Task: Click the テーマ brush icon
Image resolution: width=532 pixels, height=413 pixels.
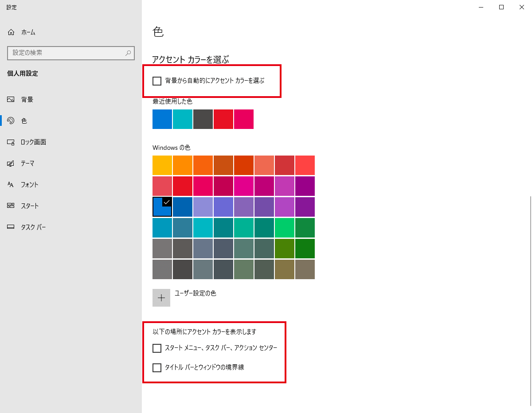Action: (x=11, y=164)
